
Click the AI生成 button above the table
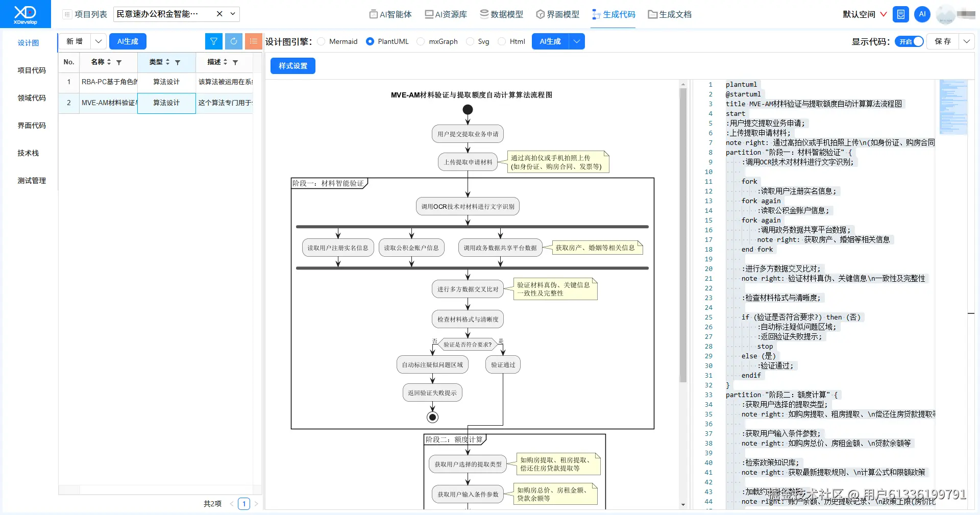click(128, 41)
